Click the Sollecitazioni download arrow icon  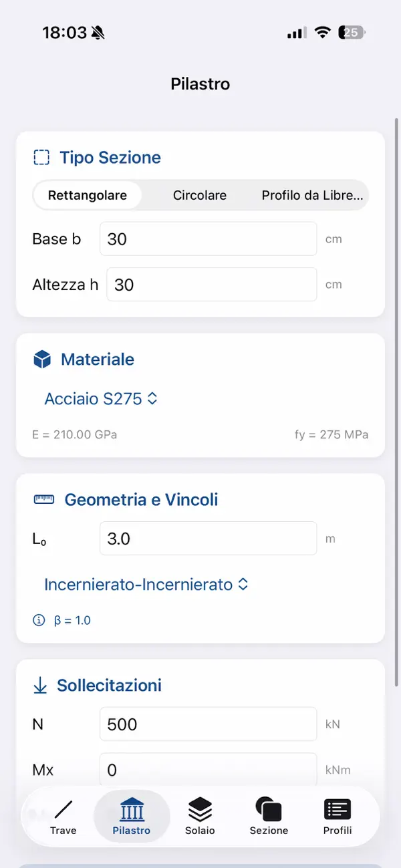40,685
